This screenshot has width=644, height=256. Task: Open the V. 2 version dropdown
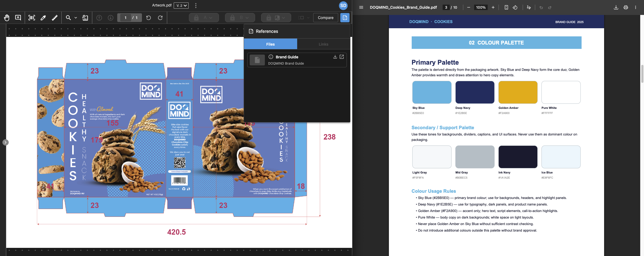pyautogui.click(x=181, y=5)
